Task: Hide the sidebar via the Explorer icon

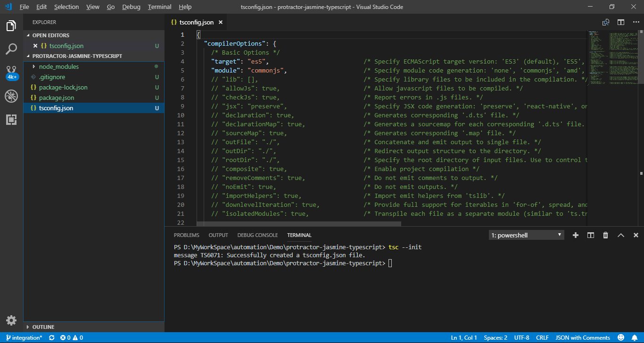Action: pos(11,26)
